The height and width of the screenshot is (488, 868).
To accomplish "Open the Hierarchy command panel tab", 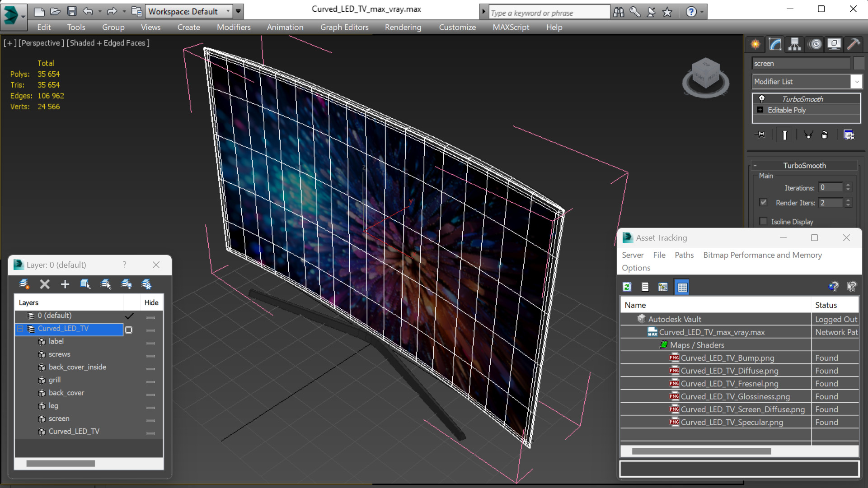I will [794, 44].
